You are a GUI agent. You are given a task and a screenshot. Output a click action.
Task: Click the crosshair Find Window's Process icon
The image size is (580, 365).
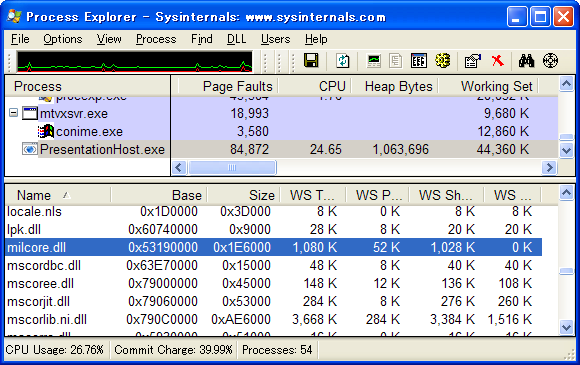[x=550, y=61]
